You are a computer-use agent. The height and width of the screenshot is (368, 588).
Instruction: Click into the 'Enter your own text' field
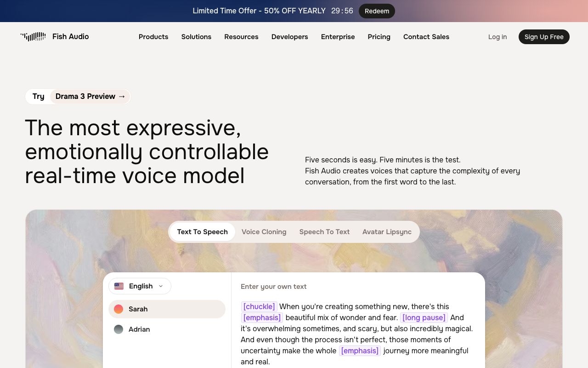tap(274, 287)
